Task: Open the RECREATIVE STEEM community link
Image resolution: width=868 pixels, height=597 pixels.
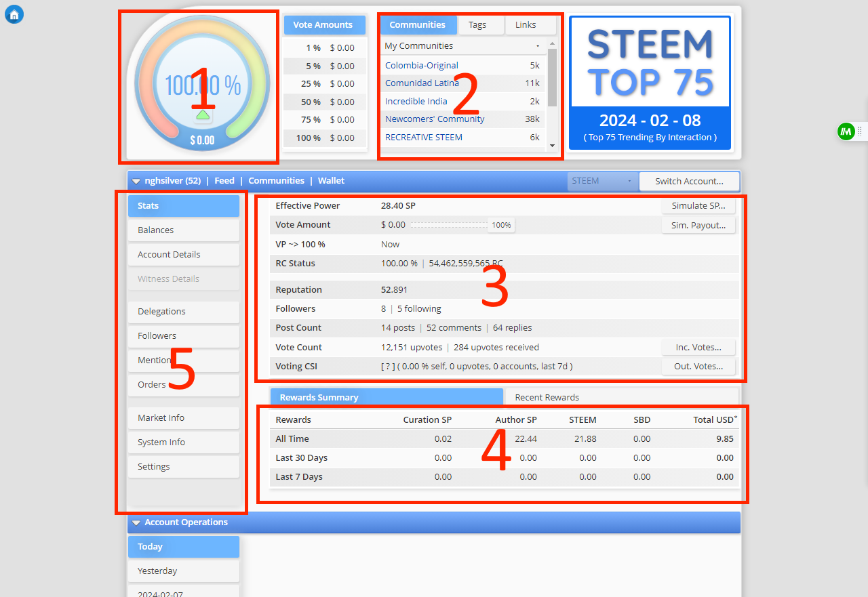Action: [424, 138]
